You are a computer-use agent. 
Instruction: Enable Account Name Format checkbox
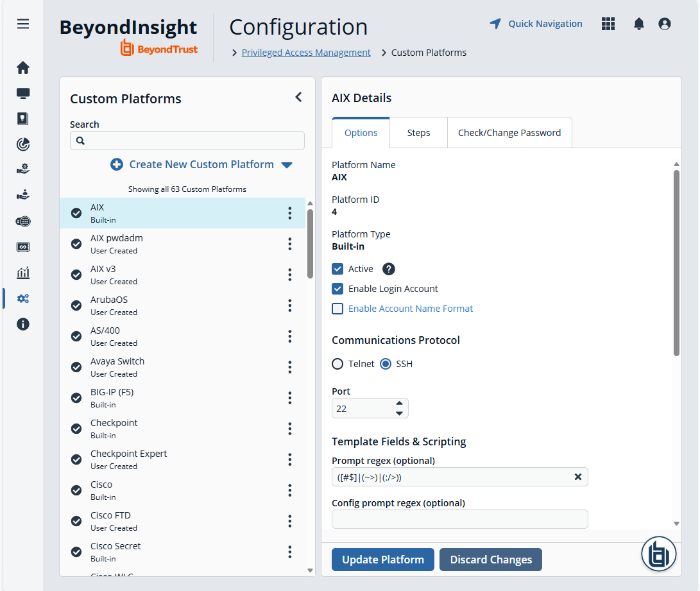coord(337,309)
